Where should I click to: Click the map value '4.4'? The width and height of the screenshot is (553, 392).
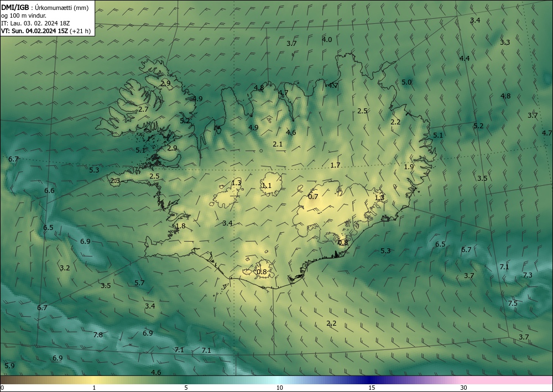(465, 58)
